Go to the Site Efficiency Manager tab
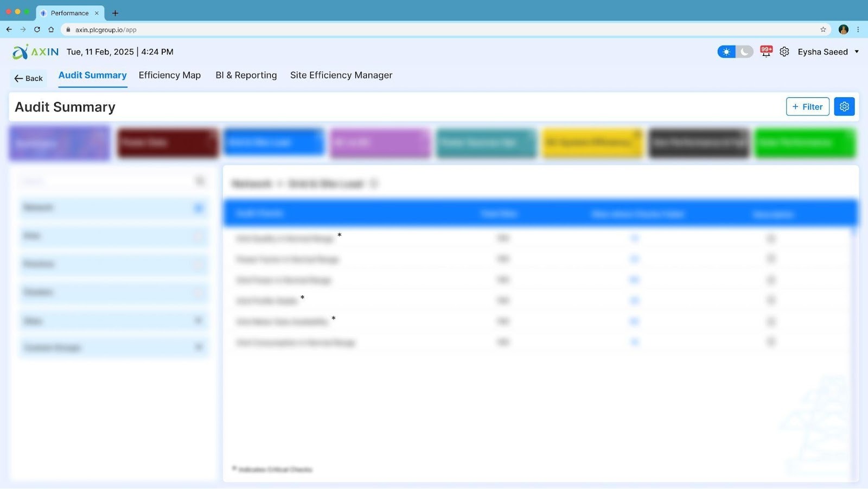This screenshot has width=868, height=489. point(341,75)
